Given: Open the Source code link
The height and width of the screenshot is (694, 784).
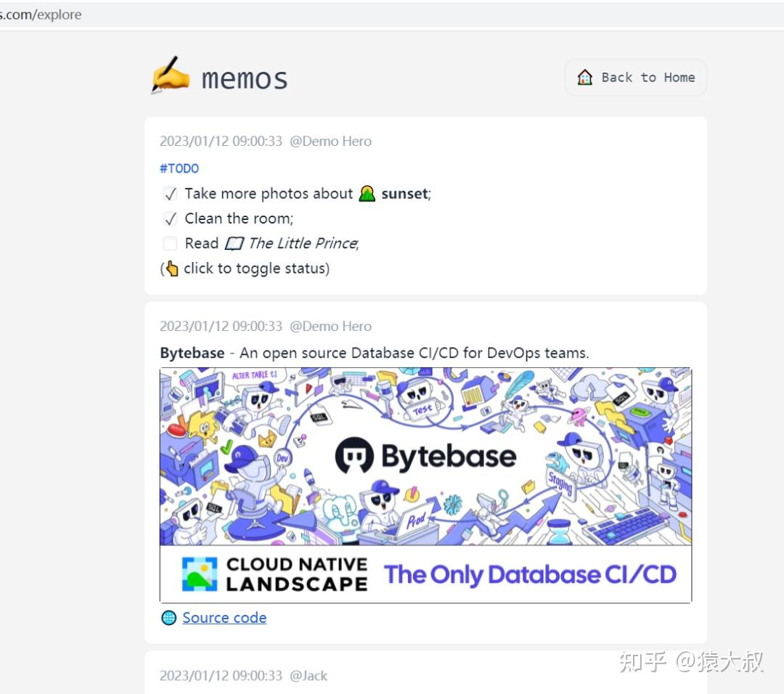Looking at the screenshot, I should [224, 618].
